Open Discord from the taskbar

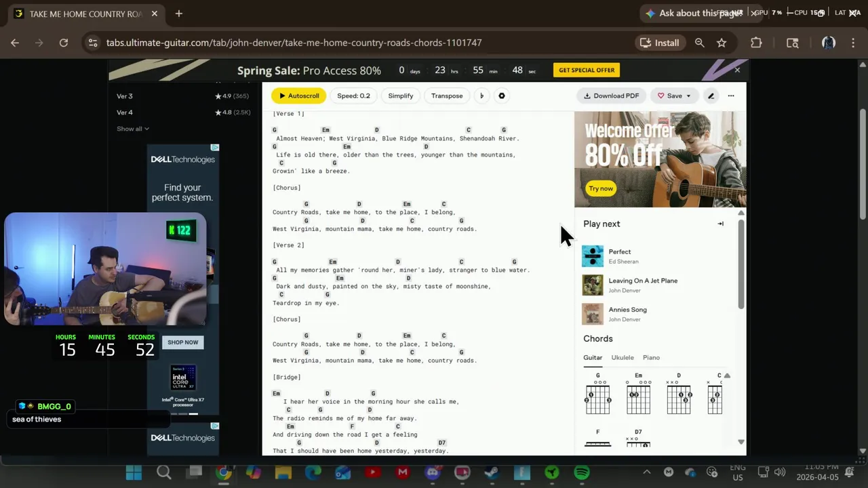(x=433, y=472)
